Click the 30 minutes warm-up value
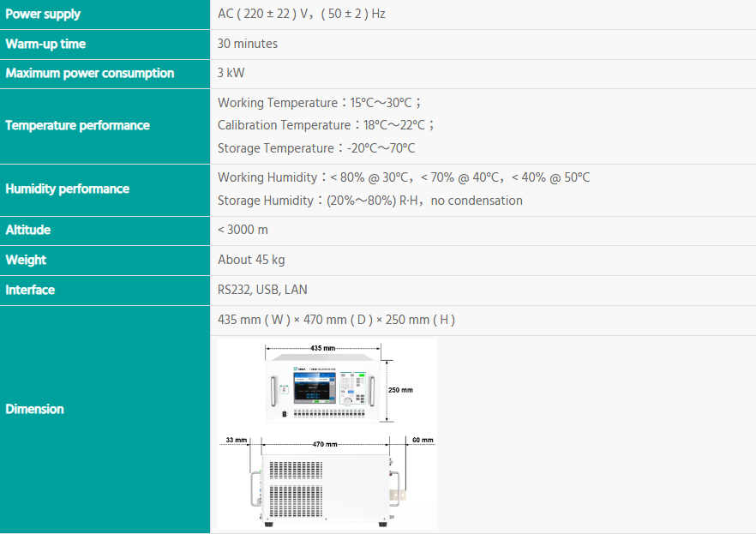 [x=248, y=44]
